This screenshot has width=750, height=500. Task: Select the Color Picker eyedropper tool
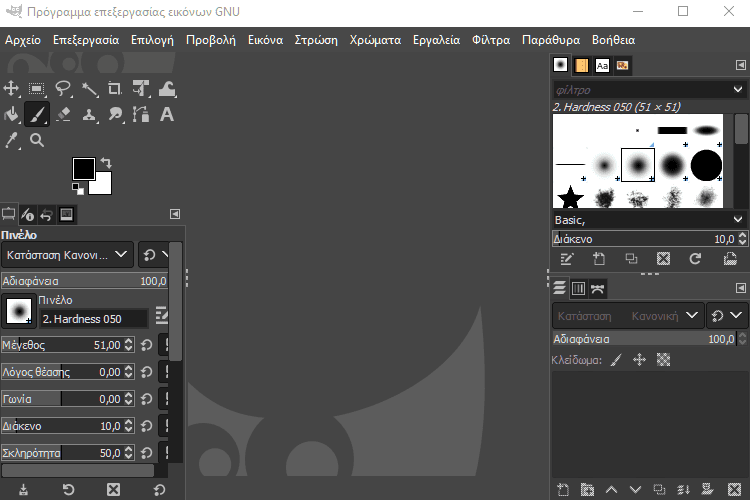pos(11,140)
